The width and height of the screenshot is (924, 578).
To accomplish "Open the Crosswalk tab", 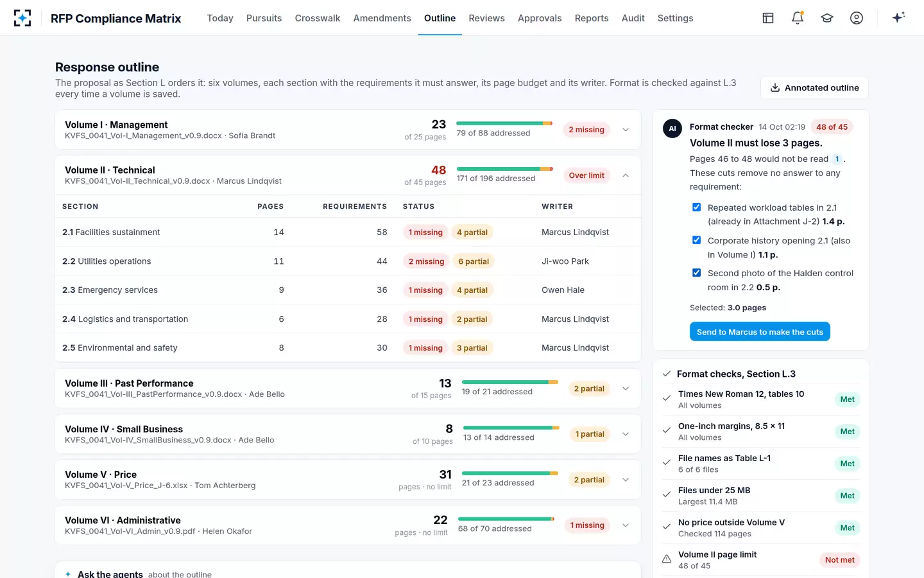I will tap(318, 18).
